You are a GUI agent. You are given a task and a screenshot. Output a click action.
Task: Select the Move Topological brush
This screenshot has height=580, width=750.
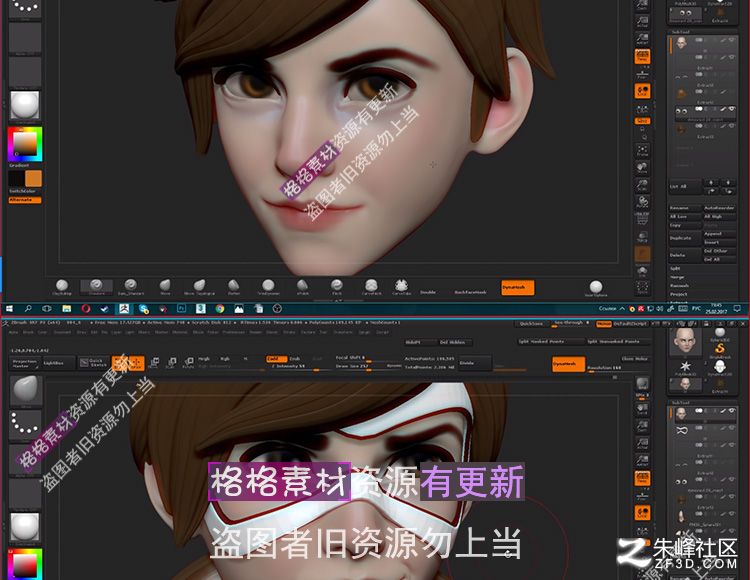click(x=199, y=287)
